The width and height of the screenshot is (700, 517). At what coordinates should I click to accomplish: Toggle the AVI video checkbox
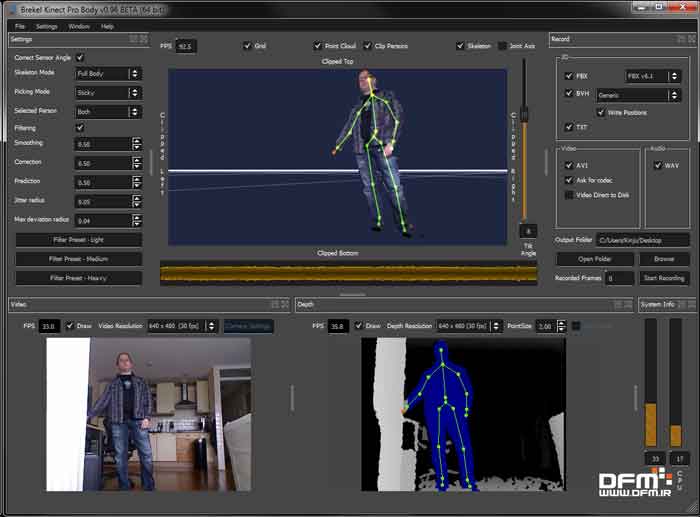tap(569, 165)
